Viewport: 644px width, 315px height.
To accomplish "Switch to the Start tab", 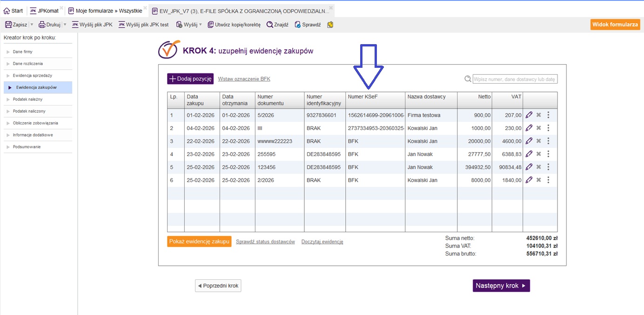I will click(x=13, y=11).
